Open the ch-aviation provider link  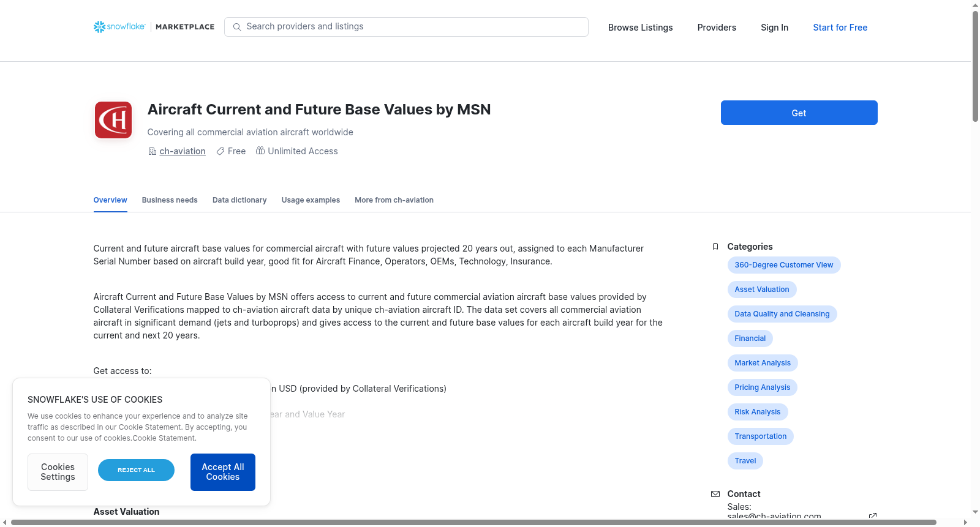point(183,151)
